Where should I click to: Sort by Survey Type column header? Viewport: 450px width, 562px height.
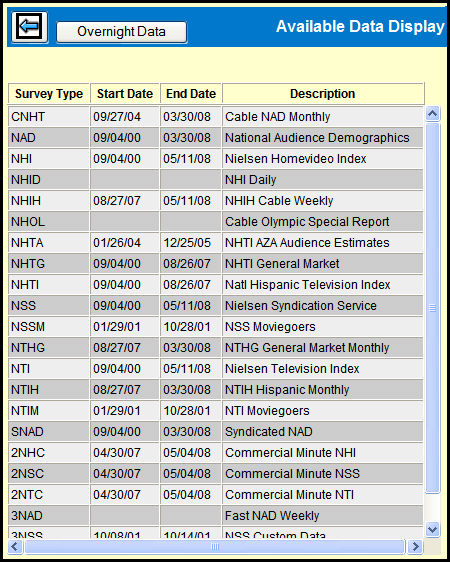[49, 94]
